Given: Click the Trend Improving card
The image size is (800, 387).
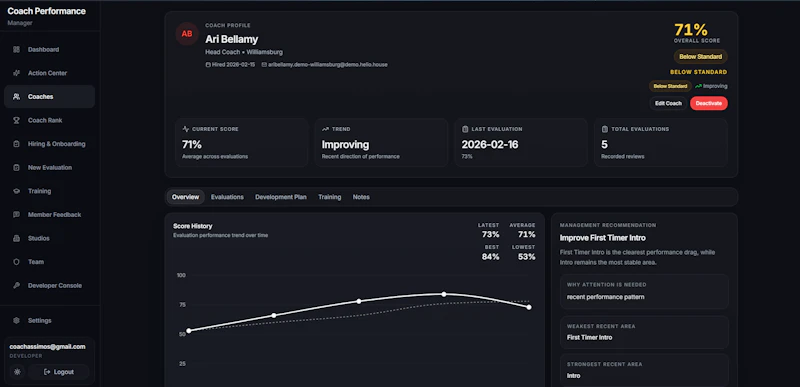Looking at the screenshot, I should 381,142.
